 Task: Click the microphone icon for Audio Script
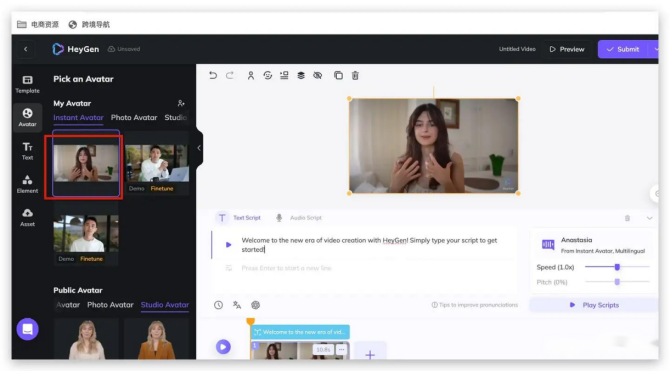tap(279, 218)
